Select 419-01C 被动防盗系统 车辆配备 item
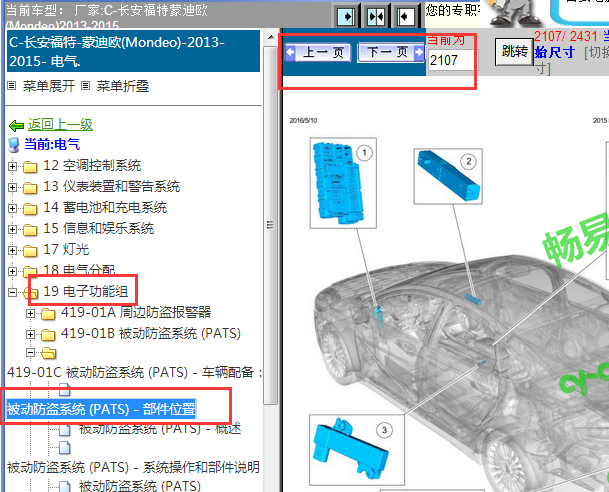The height and width of the screenshot is (492, 609). pos(134,372)
